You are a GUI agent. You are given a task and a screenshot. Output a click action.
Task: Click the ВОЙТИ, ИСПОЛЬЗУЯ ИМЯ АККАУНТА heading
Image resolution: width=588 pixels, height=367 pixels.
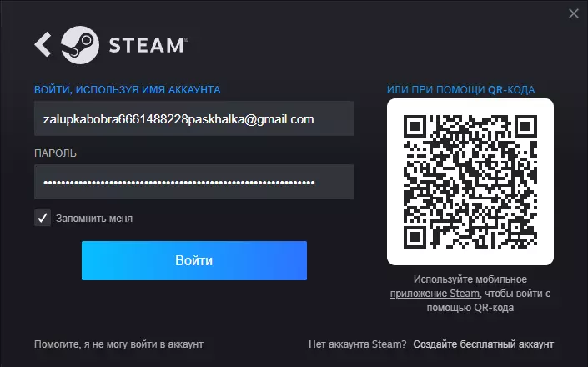coord(127,90)
